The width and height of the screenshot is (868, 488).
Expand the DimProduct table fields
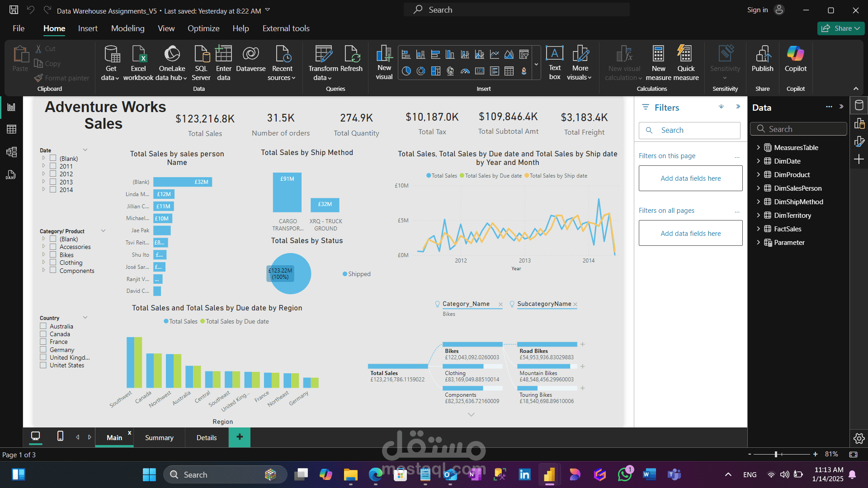[x=758, y=174]
